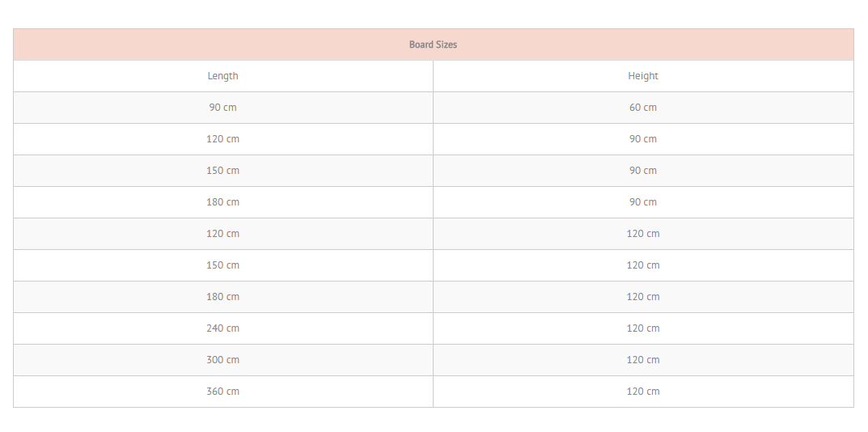Select 90 cm height beside 120 cm

(643, 139)
